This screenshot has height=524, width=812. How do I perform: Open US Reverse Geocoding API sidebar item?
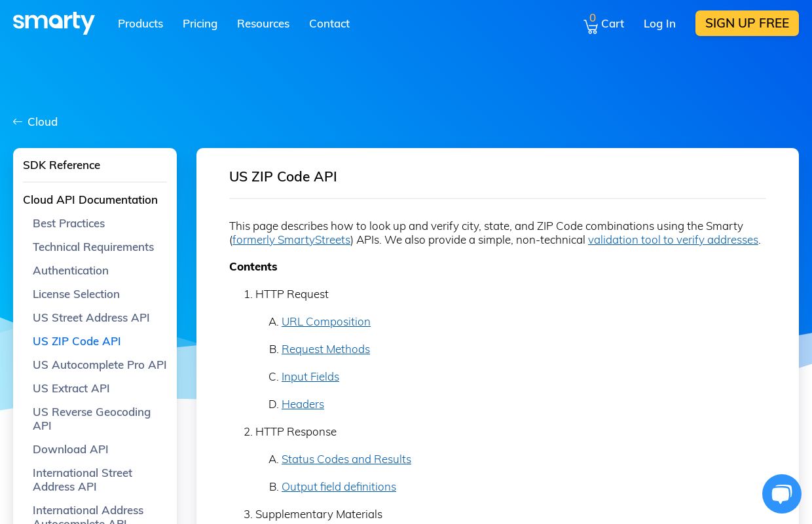point(92,419)
